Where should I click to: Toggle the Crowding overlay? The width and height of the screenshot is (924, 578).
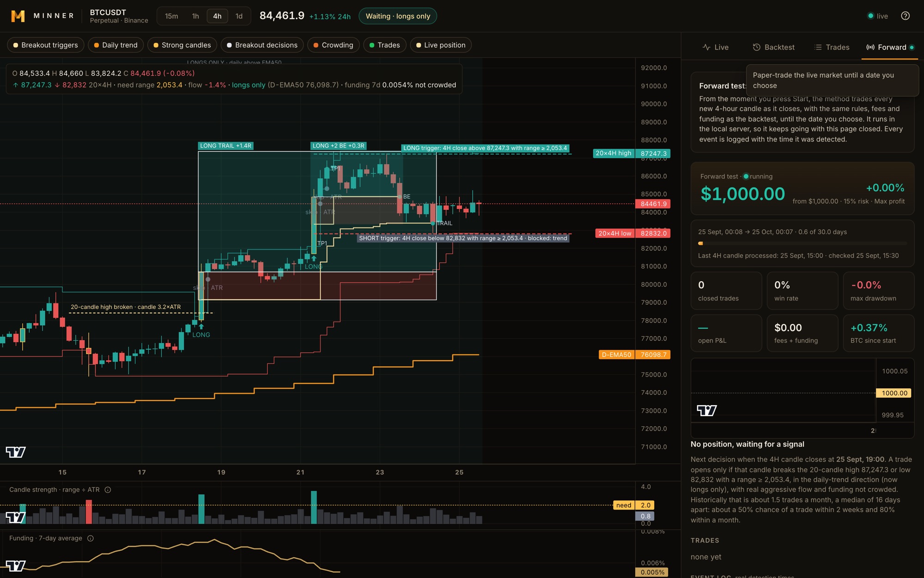click(x=333, y=45)
